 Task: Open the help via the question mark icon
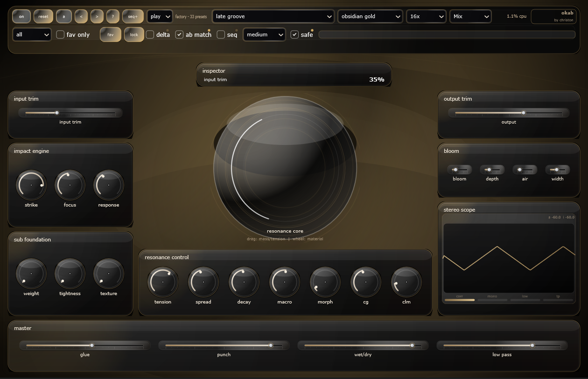pyautogui.click(x=112, y=16)
